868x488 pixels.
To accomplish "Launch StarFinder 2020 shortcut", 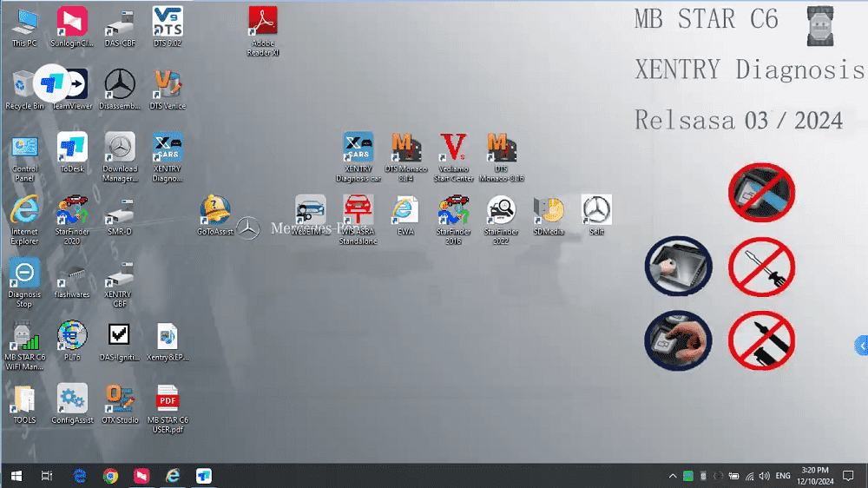I will pos(72,221).
